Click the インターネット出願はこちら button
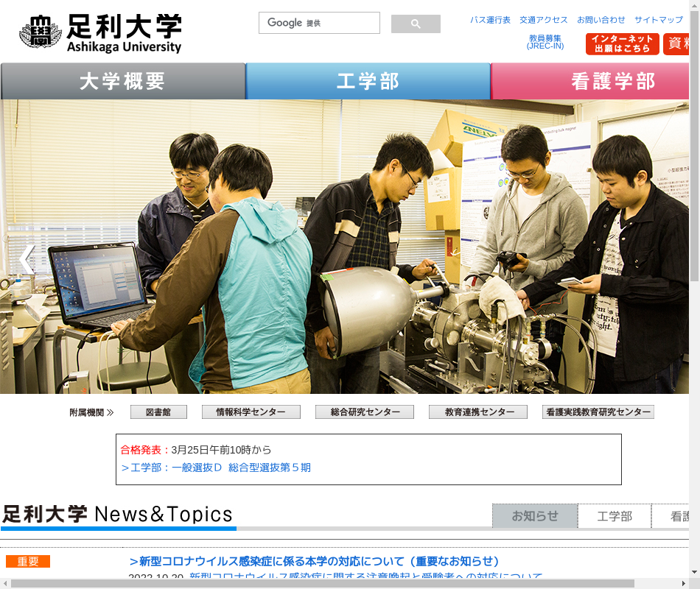 tap(623, 44)
